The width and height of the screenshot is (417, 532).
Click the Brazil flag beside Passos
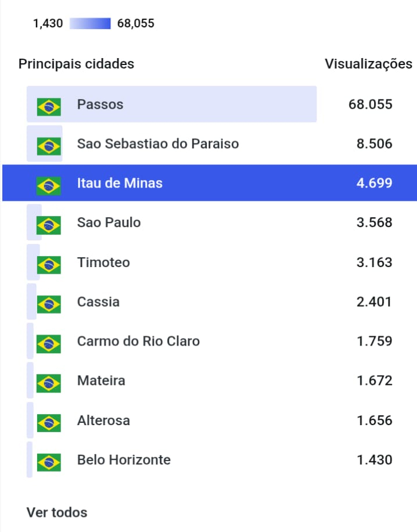[49, 106]
